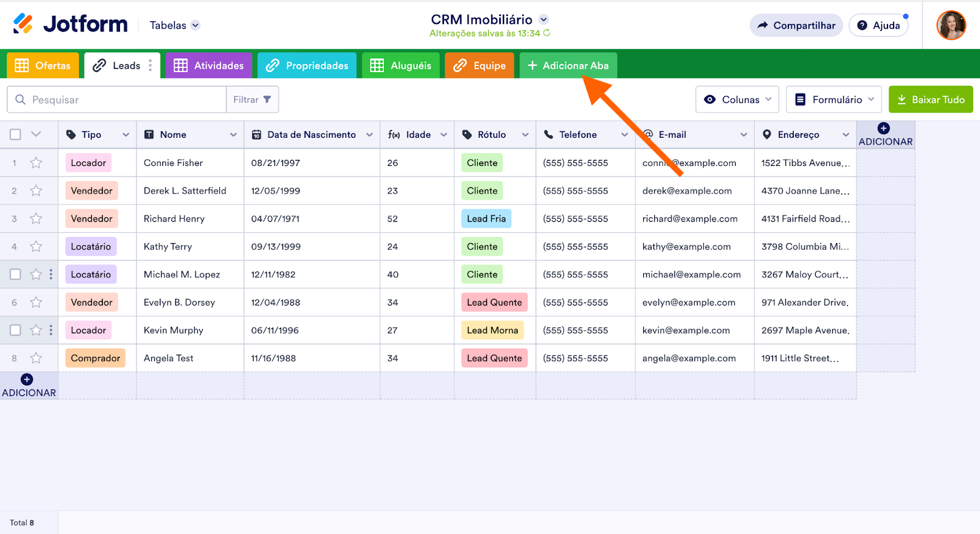The width and height of the screenshot is (980, 534).
Task: Switch to the Atividades tab
Action: tap(209, 66)
